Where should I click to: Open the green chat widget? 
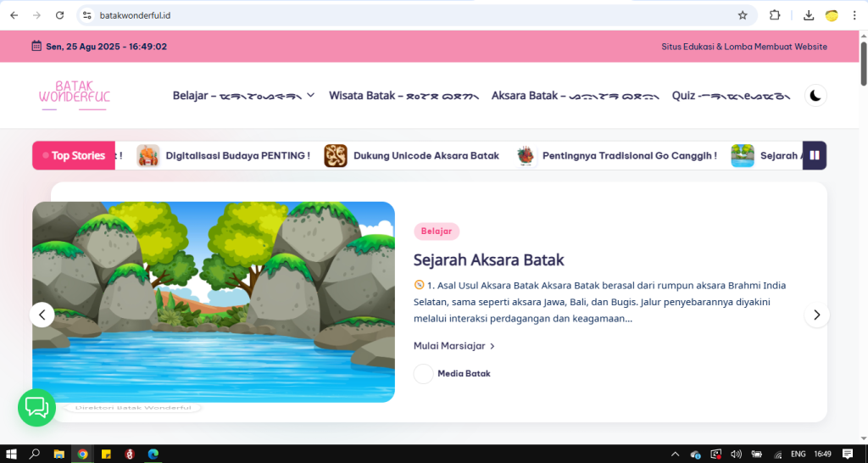[36, 408]
